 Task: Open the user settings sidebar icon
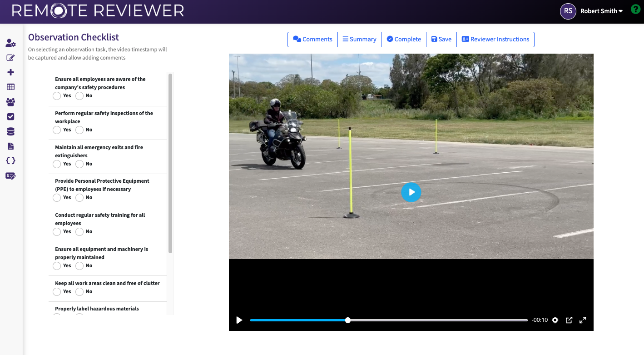coord(10,43)
